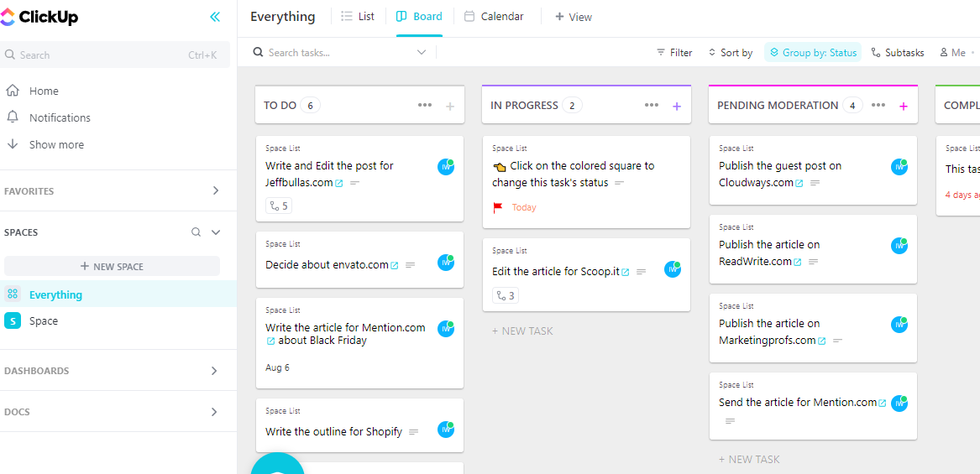Viewport: 980px width, 474px height.
Task: Collapse the Spaces section chevron
Action: (217, 232)
